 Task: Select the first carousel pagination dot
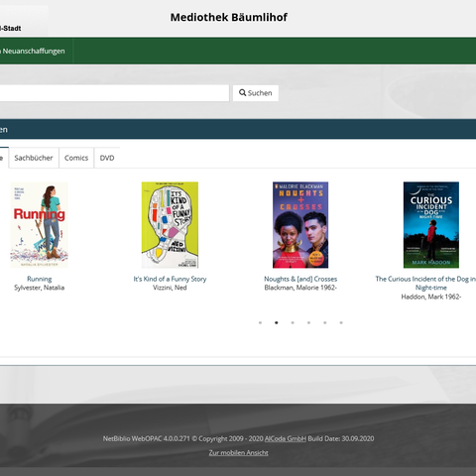tap(260, 322)
